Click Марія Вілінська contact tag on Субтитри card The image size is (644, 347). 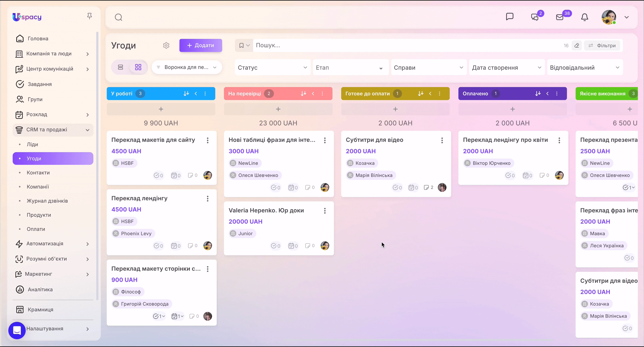371,175
